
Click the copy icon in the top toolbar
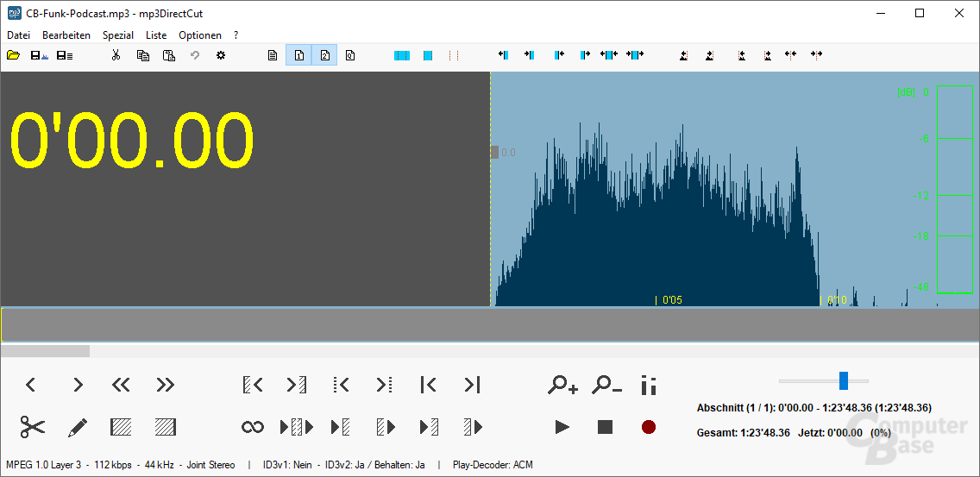[143, 56]
